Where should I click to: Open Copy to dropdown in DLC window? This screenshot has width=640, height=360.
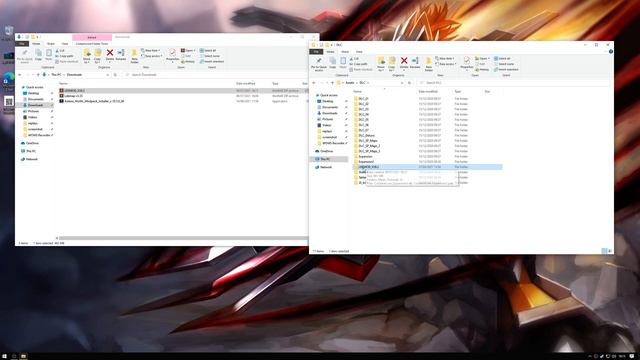(392, 64)
